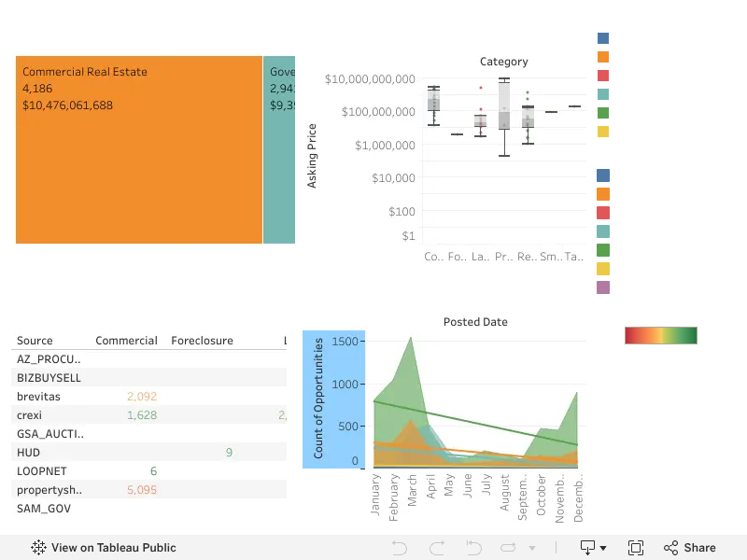Expand the dropdown arrow beside the download icon
Screen dimensions: 747x560
click(x=603, y=548)
